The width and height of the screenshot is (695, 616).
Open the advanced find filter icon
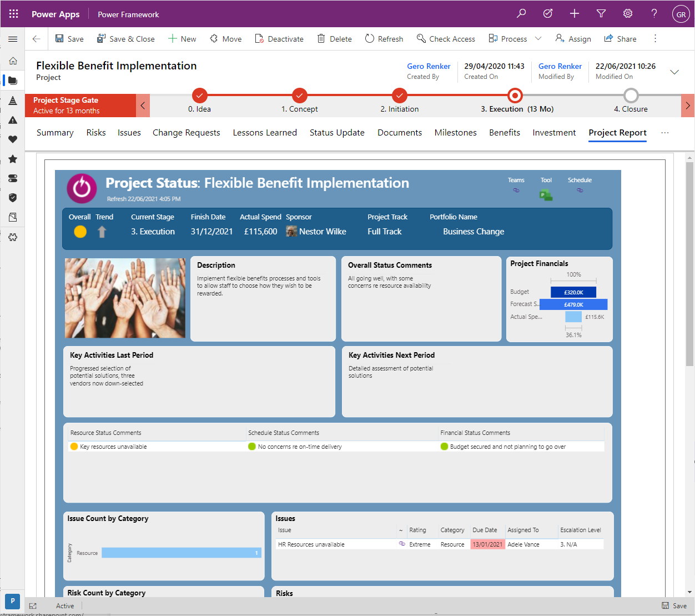click(601, 13)
